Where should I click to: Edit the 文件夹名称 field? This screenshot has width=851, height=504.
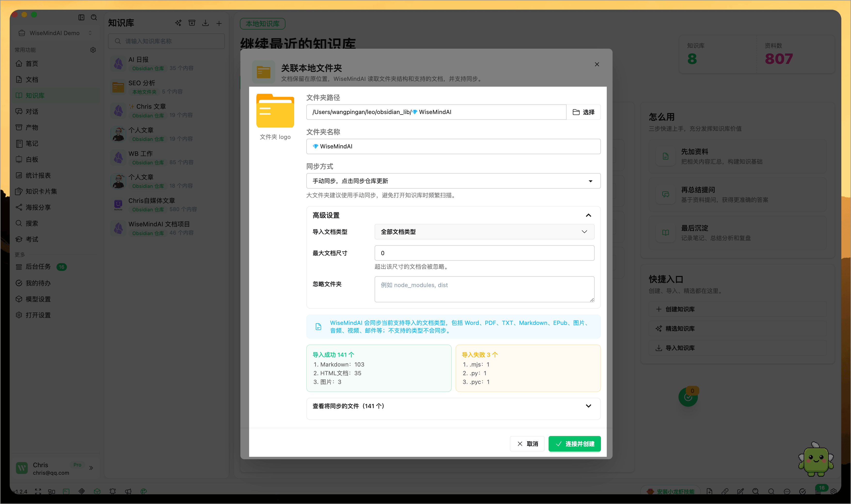coord(453,146)
